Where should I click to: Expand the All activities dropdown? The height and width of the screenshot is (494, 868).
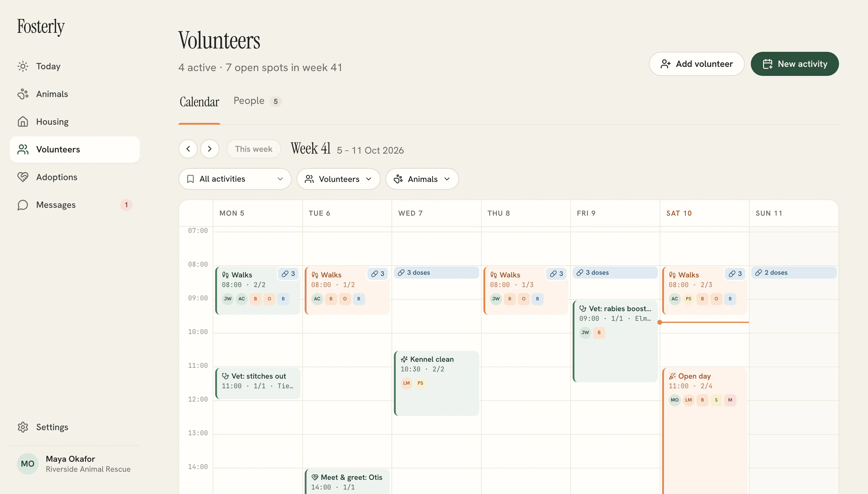[235, 179]
